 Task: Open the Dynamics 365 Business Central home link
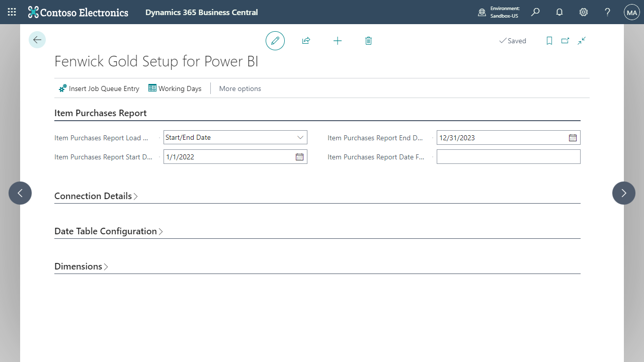pos(201,12)
